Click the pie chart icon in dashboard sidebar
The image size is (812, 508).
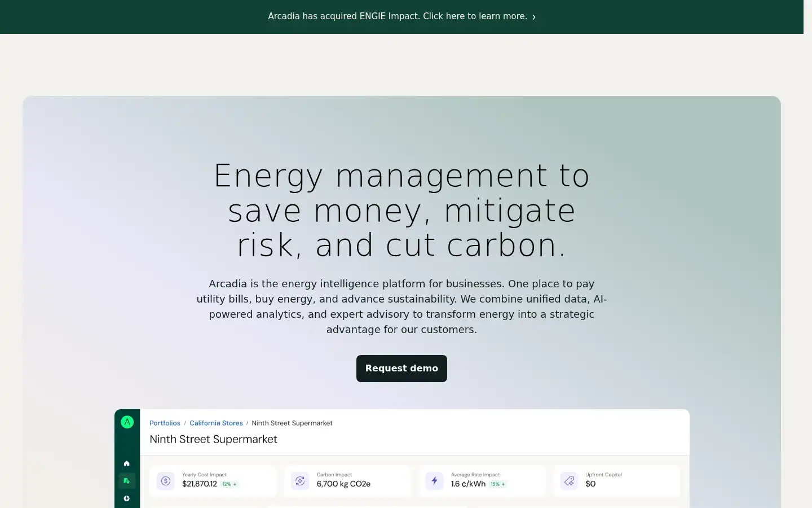click(127, 498)
